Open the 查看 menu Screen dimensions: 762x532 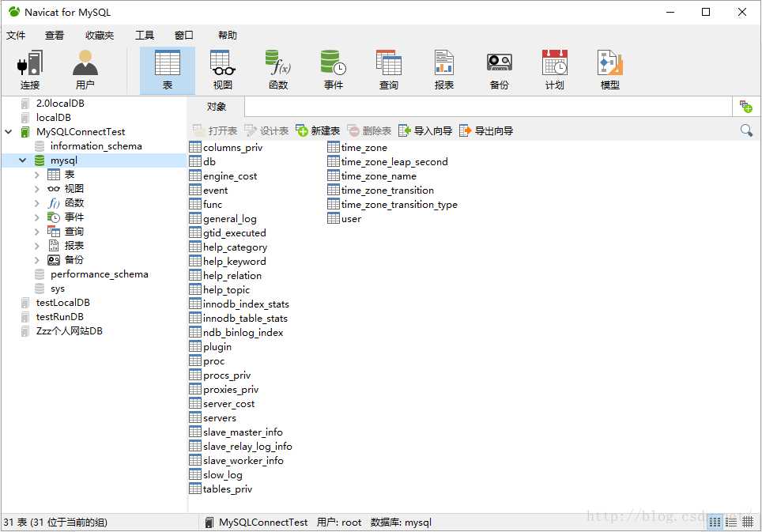click(55, 35)
